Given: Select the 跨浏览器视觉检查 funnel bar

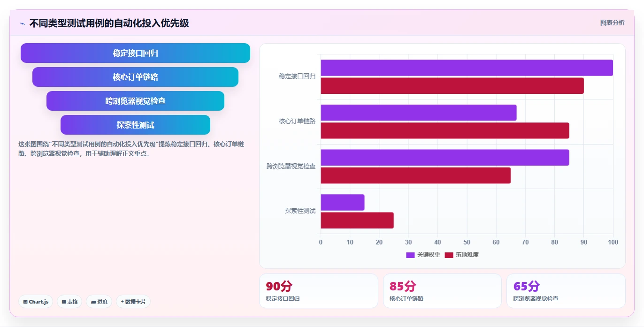Looking at the screenshot, I should point(135,101).
